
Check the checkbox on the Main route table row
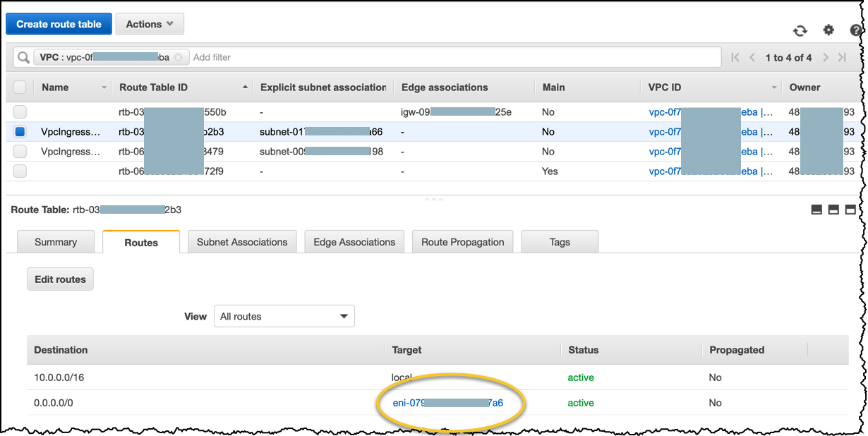coord(20,171)
